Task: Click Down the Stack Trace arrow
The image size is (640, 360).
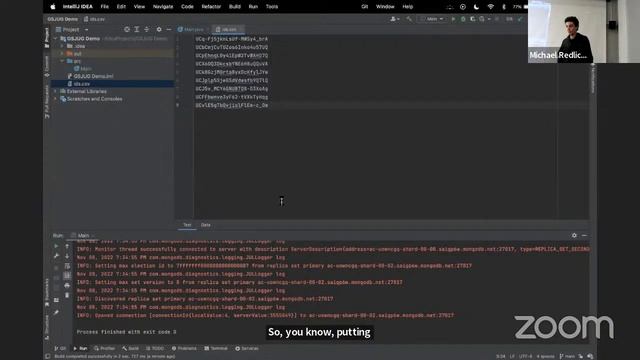Action: tap(67, 256)
